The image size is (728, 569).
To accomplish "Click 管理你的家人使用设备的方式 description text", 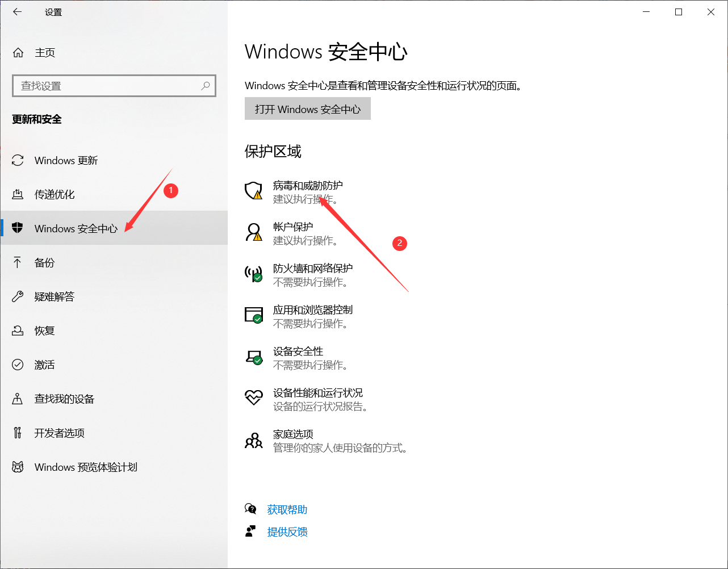I will (342, 448).
